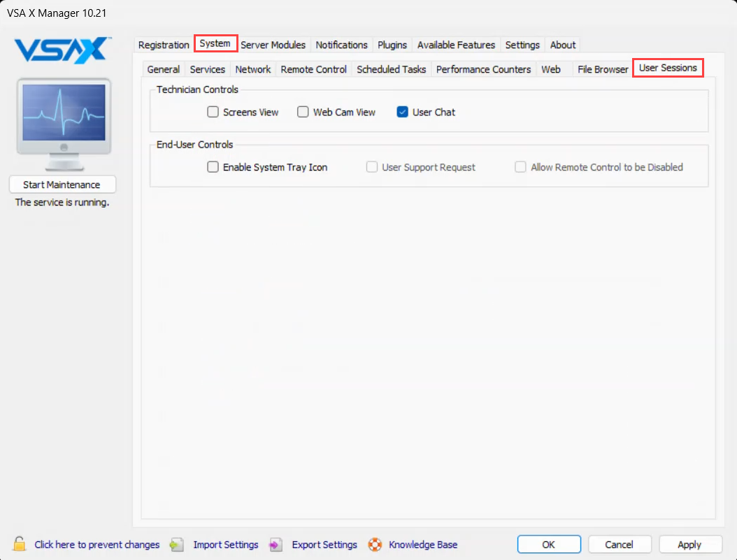Image resolution: width=737 pixels, height=560 pixels.
Task: Select the User Sessions sub-tab
Action: (x=668, y=68)
